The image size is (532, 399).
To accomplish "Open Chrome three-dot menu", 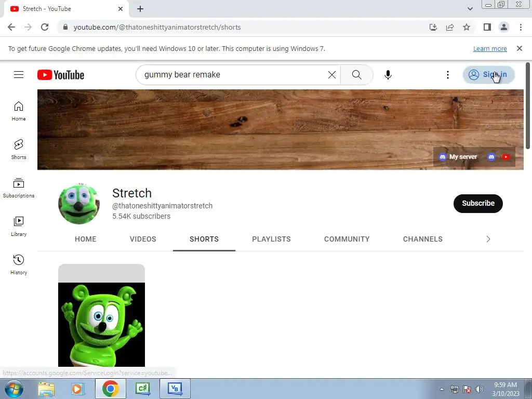I will pos(521,27).
